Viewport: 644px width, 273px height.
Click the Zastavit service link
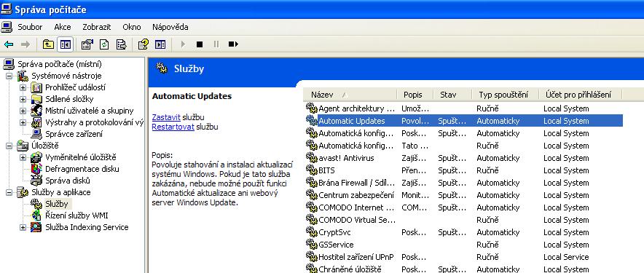coord(166,117)
